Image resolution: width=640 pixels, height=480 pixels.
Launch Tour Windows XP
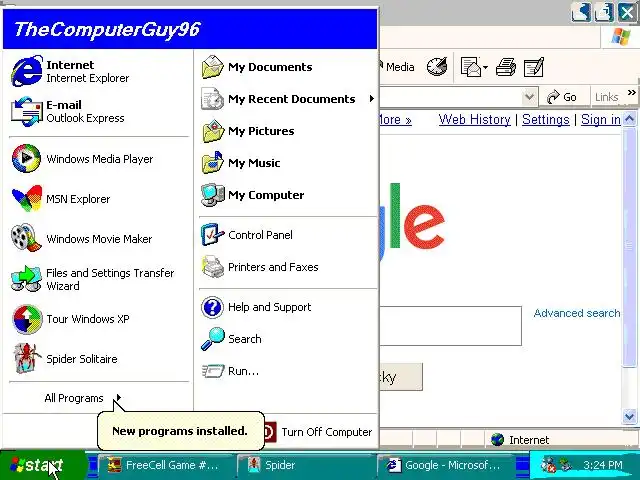(x=98, y=319)
